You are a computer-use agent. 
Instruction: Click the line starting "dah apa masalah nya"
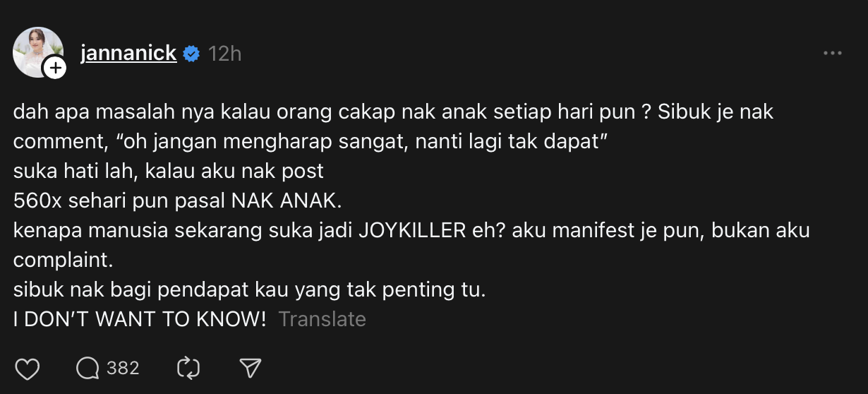(x=394, y=112)
